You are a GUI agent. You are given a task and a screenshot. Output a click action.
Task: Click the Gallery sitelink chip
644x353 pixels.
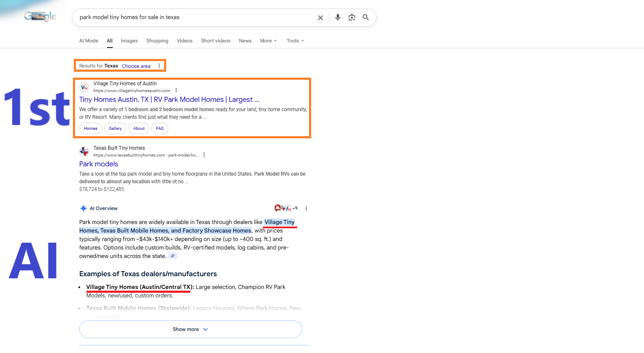(115, 129)
